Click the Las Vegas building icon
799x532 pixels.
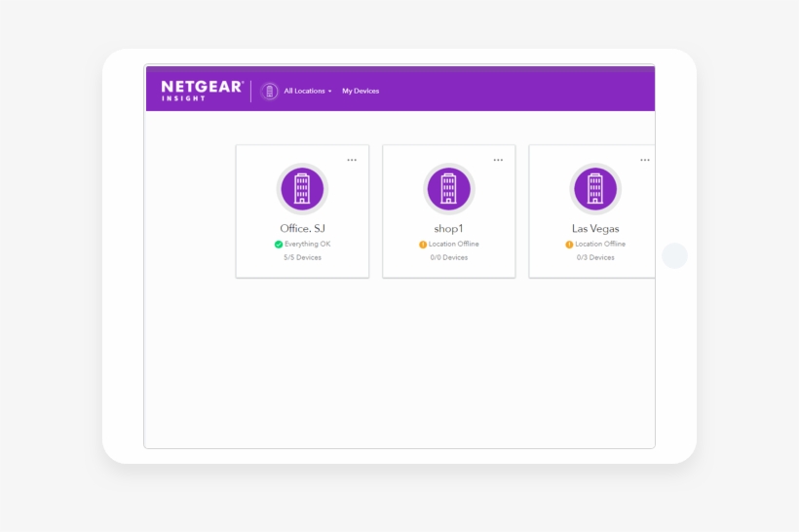(595, 189)
